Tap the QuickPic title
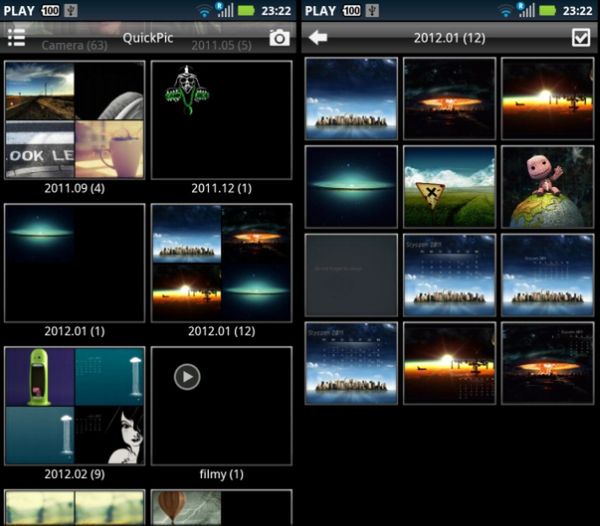This screenshot has width=600, height=526. [x=148, y=37]
